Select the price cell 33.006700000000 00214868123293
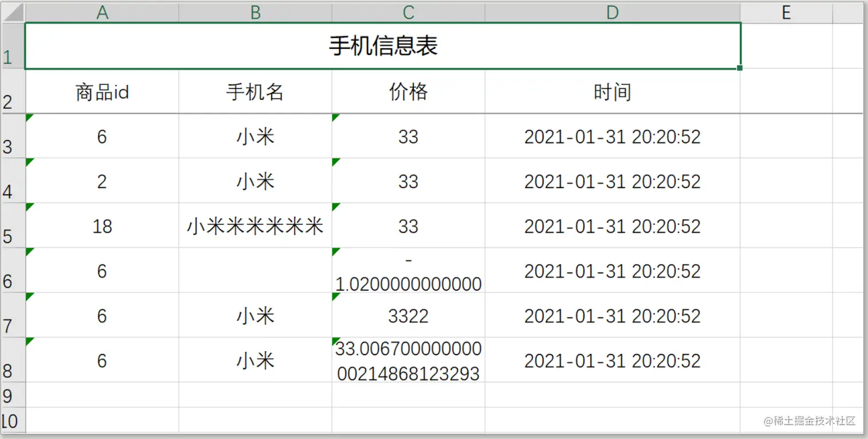This screenshot has width=868, height=439. coord(408,360)
